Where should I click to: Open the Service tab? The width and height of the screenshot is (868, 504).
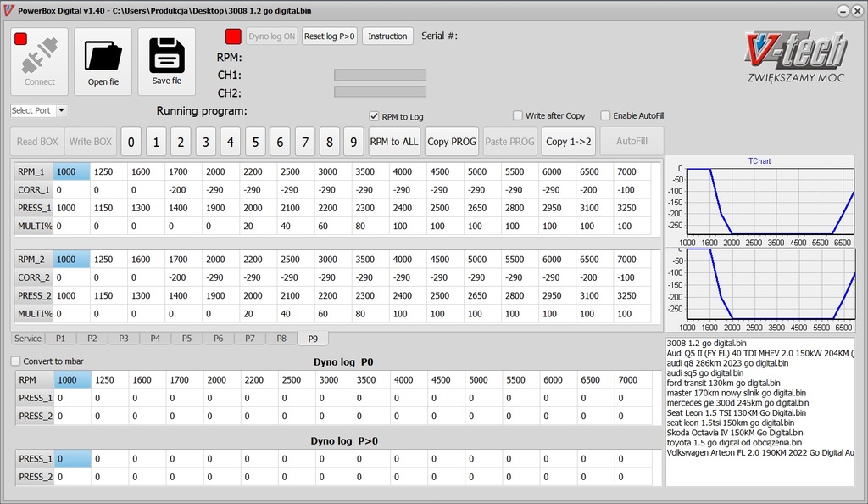tap(28, 338)
